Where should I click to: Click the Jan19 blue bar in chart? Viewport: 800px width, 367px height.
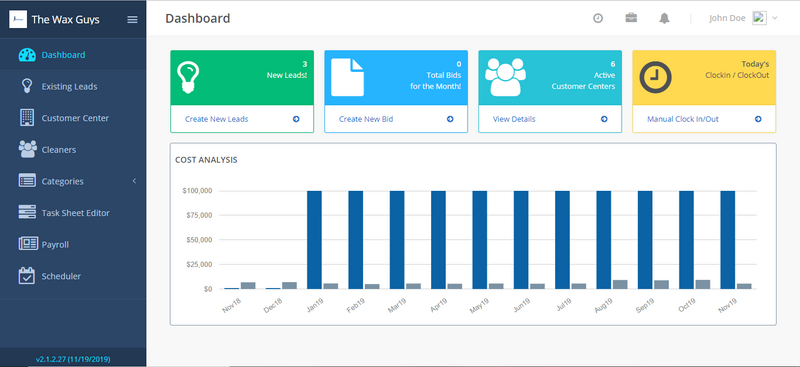(x=314, y=240)
